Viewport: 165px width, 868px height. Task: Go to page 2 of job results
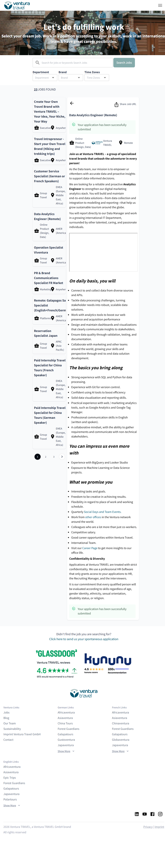[x=46, y=457]
